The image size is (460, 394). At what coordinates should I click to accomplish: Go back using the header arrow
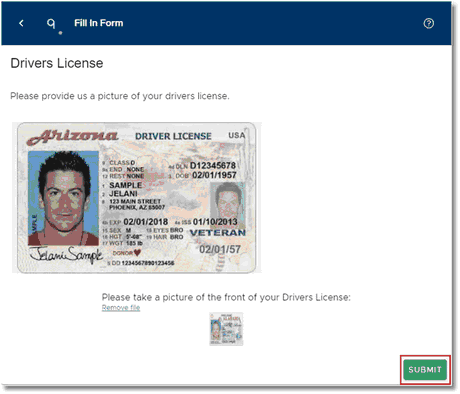coord(21,23)
